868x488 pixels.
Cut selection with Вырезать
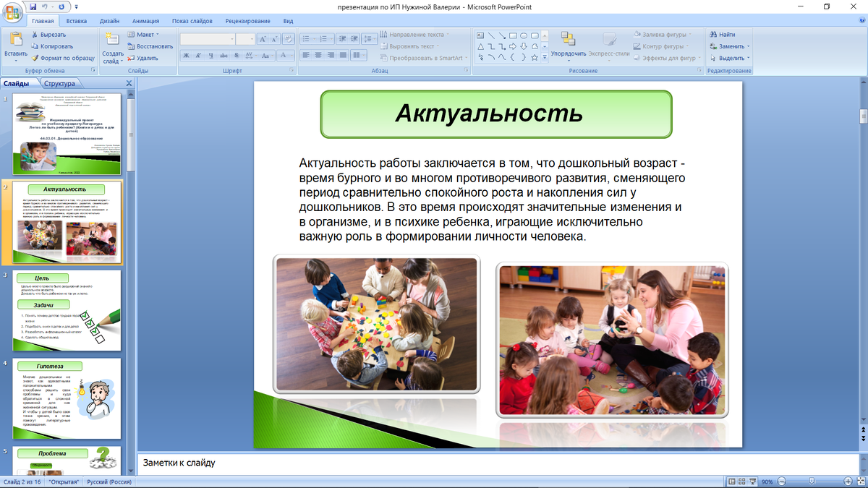tap(48, 35)
